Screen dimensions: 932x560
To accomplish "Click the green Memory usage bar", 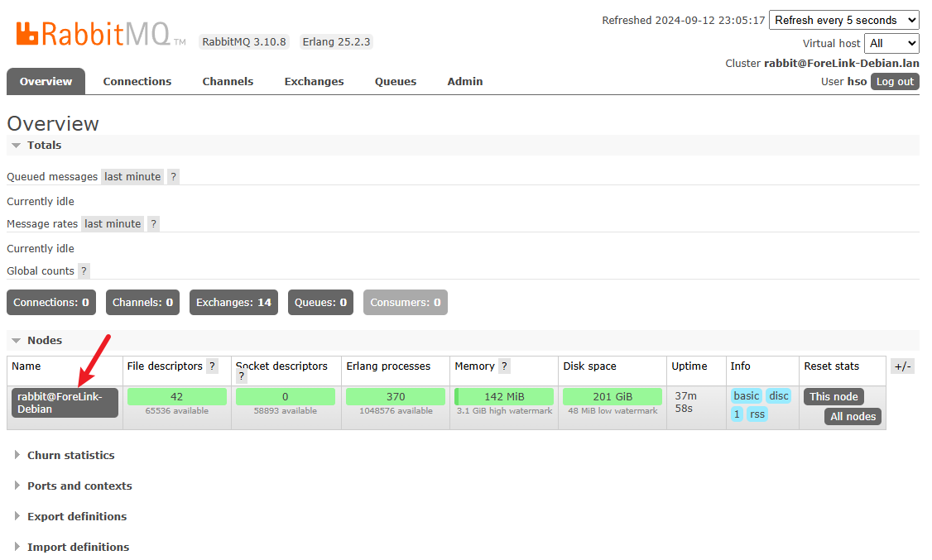I will 504,396.
